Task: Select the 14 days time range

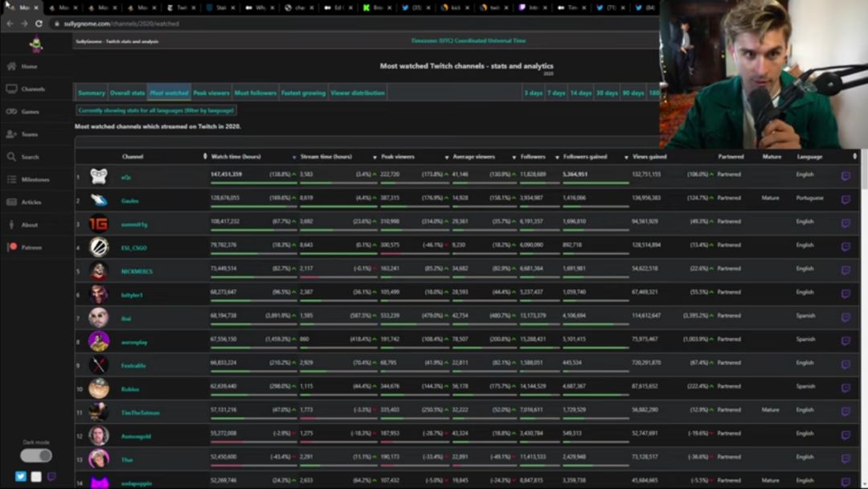Action: pyautogui.click(x=581, y=93)
